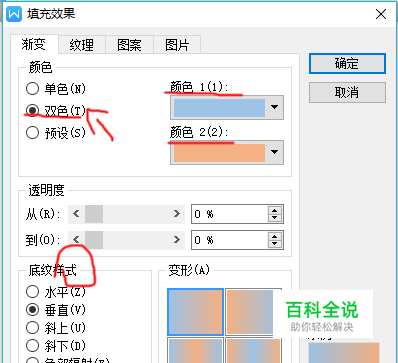Close the 填充效果 dialog
This screenshot has height=363, width=398.
(381, 14)
